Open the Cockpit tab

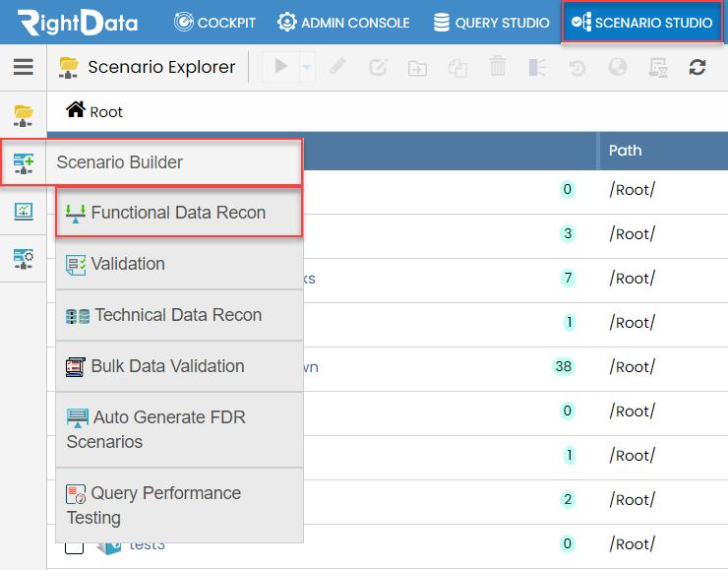click(214, 22)
